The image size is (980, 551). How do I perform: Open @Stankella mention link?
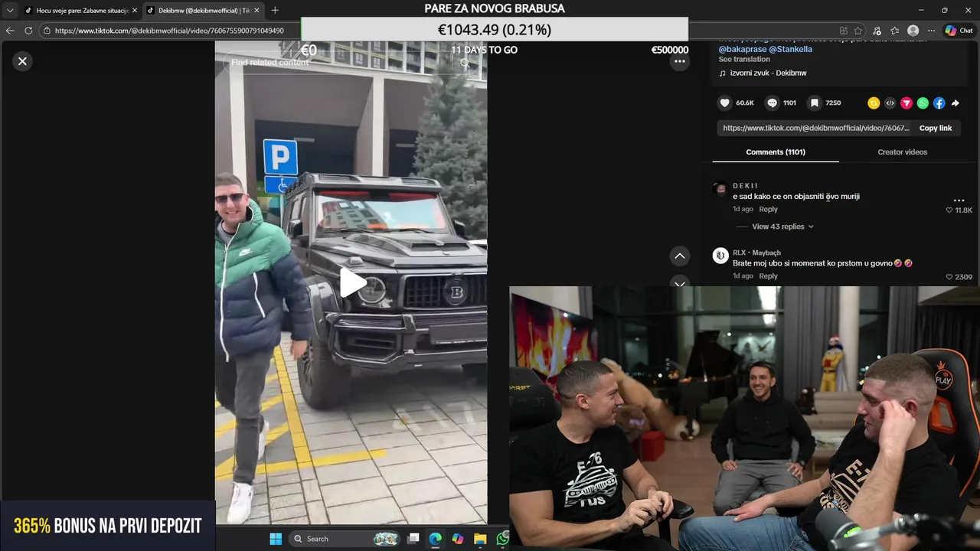pyautogui.click(x=791, y=49)
